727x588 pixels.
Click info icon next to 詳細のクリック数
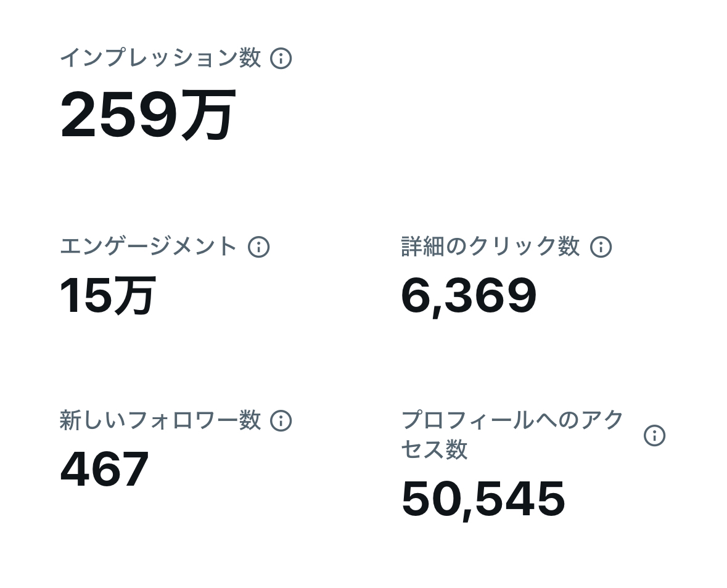click(601, 247)
